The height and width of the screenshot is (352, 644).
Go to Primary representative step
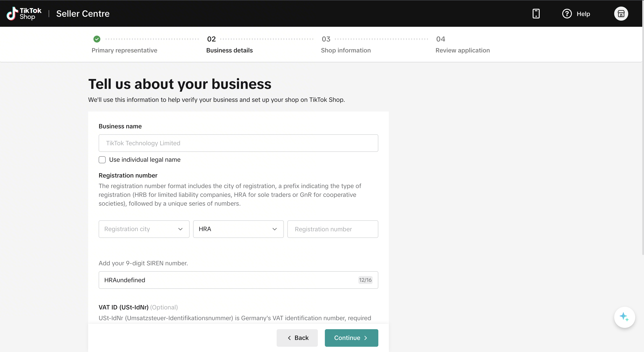tap(124, 50)
